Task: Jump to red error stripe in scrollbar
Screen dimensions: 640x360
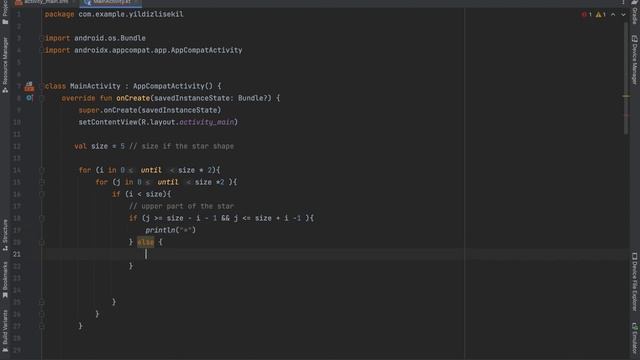Action: tap(626, 115)
